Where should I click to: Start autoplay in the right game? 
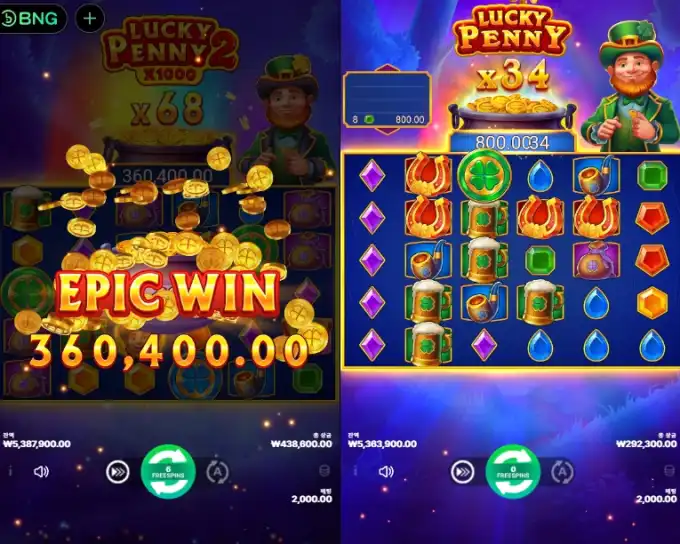pyautogui.click(x=562, y=472)
